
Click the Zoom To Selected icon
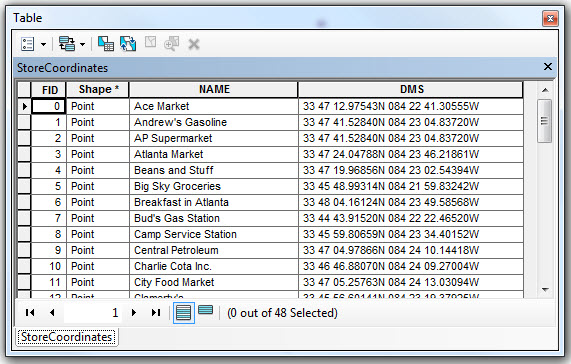click(x=172, y=43)
